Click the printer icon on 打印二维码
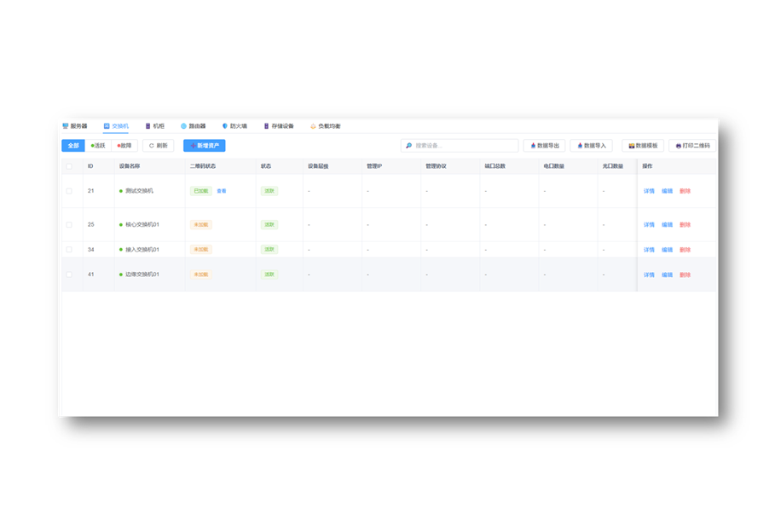The image size is (775, 532). (x=679, y=146)
